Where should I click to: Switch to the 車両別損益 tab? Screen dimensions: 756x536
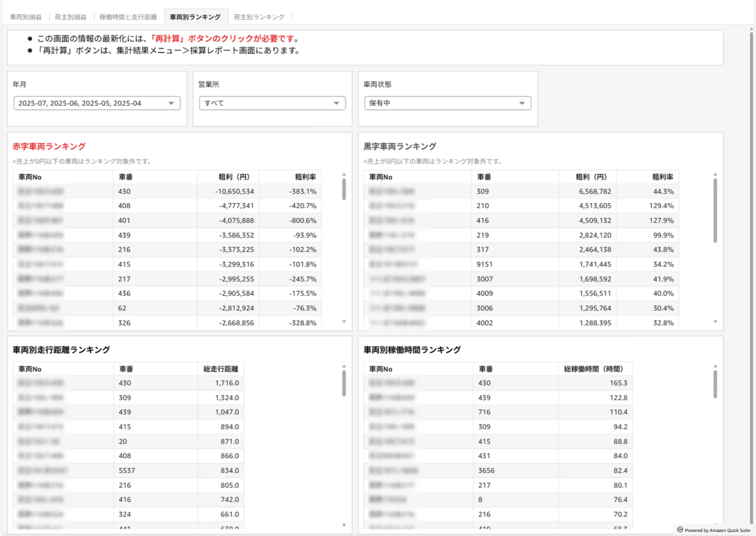pos(26,17)
